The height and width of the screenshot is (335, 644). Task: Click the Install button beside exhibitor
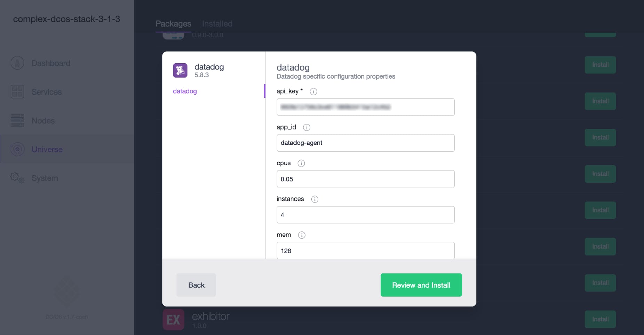click(600, 319)
